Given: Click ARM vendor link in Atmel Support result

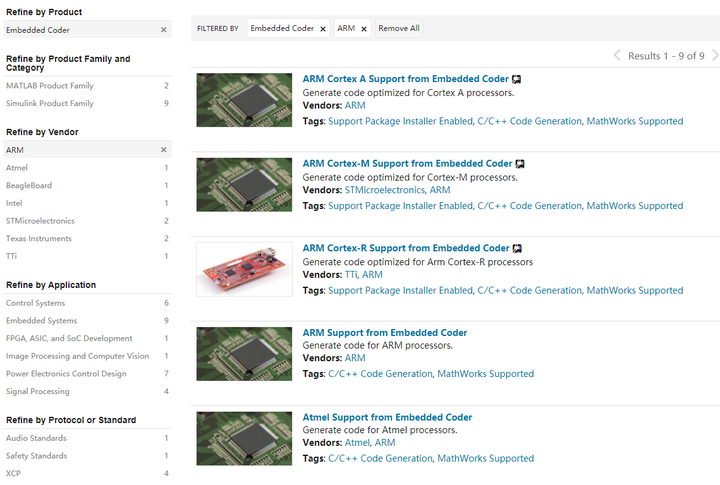Looking at the screenshot, I should (385, 442).
